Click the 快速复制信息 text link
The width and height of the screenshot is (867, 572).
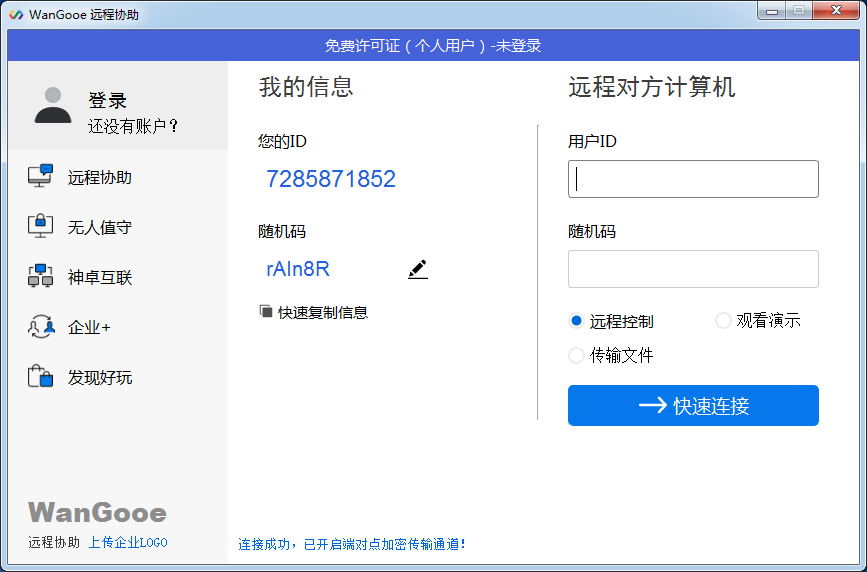(323, 312)
